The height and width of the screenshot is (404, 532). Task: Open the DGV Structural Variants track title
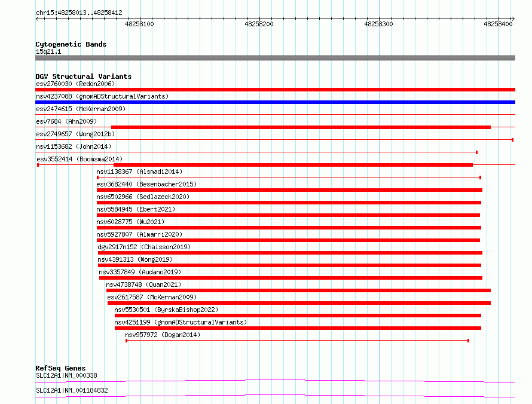pyautogui.click(x=84, y=76)
